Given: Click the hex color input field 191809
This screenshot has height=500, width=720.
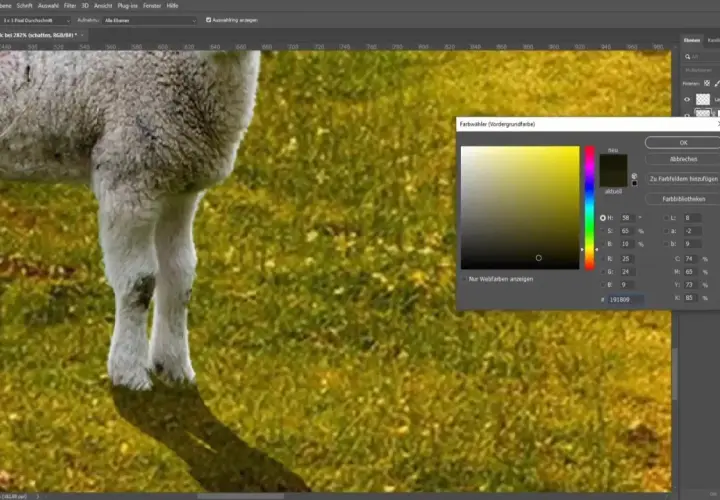Looking at the screenshot, I should (625, 299).
